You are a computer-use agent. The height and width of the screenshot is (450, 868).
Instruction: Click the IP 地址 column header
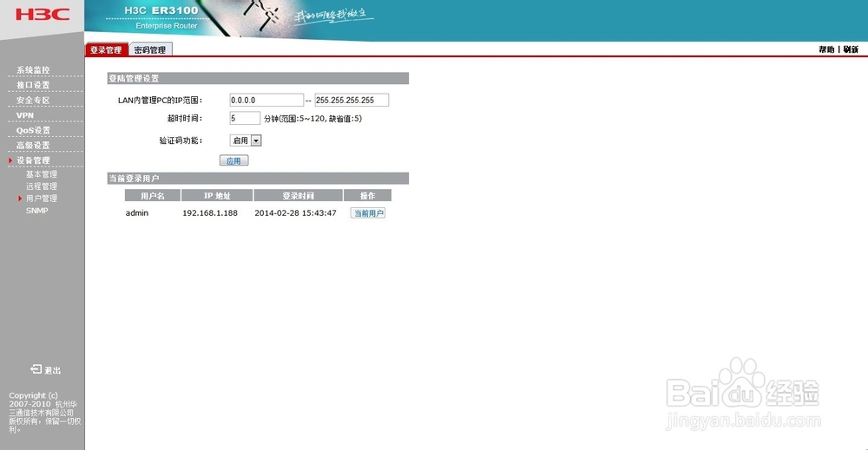(x=217, y=196)
